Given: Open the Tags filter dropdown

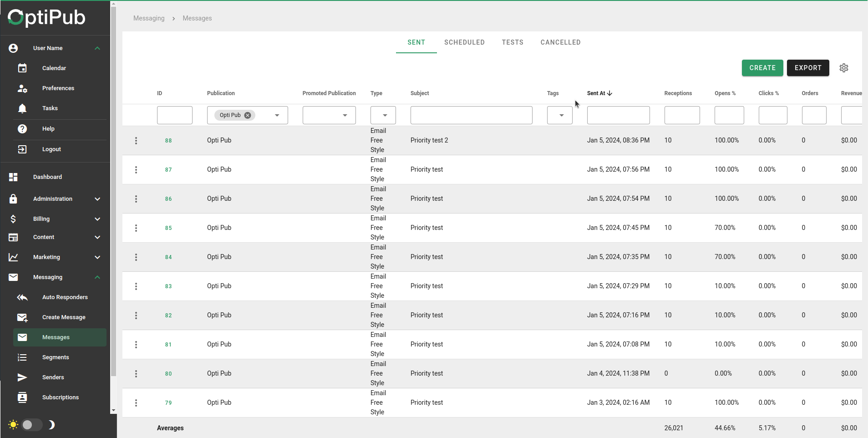Looking at the screenshot, I should click(x=560, y=115).
